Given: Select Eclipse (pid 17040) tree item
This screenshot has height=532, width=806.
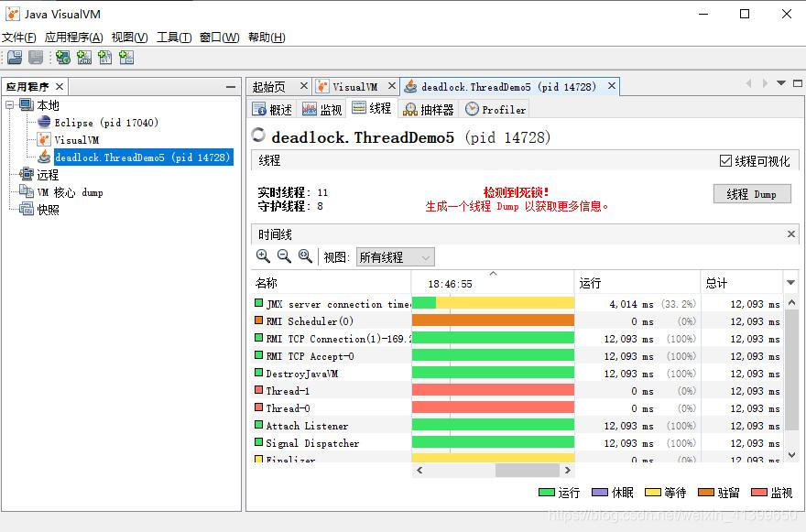Looking at the screenshot, I should coord(106,123).
